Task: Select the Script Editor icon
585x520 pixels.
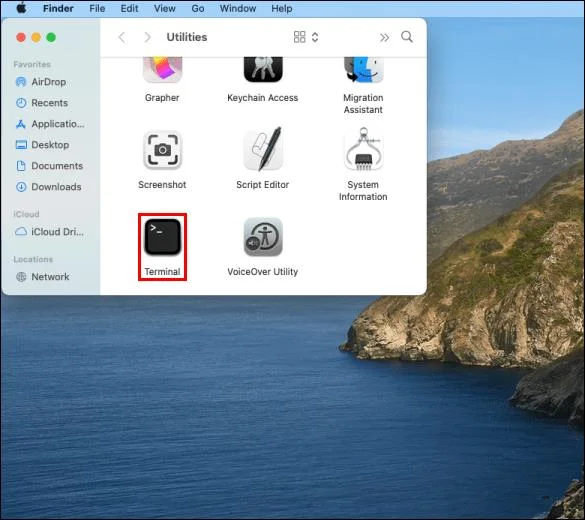Action: coord(263,149)
